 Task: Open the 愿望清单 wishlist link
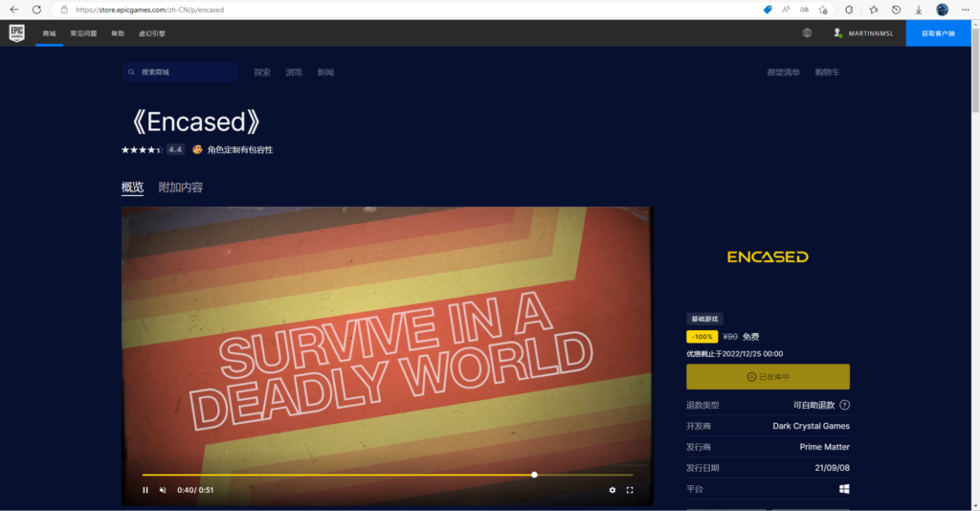coord(783,73)
